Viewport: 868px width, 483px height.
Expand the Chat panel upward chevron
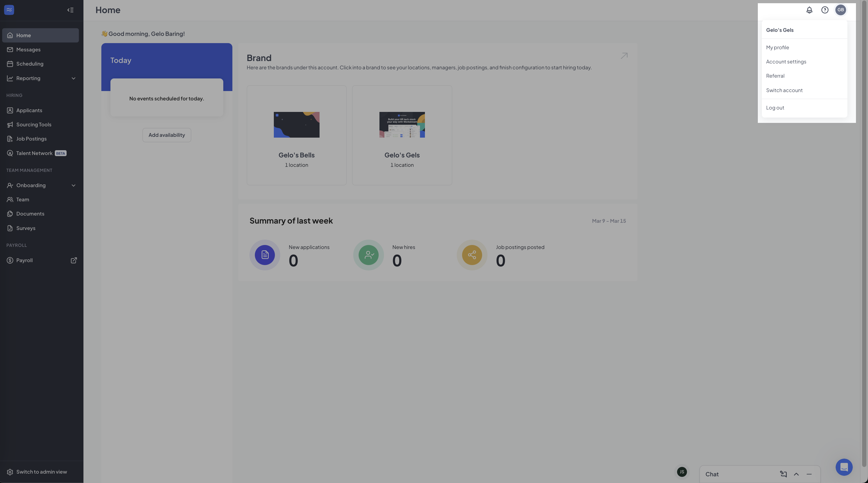click(x=796, y=474)
